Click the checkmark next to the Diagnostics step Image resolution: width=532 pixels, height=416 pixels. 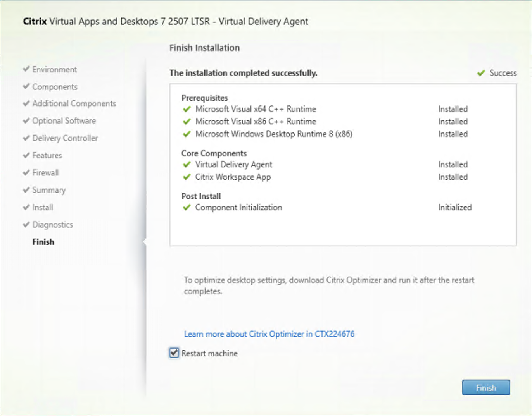[26, 225]
